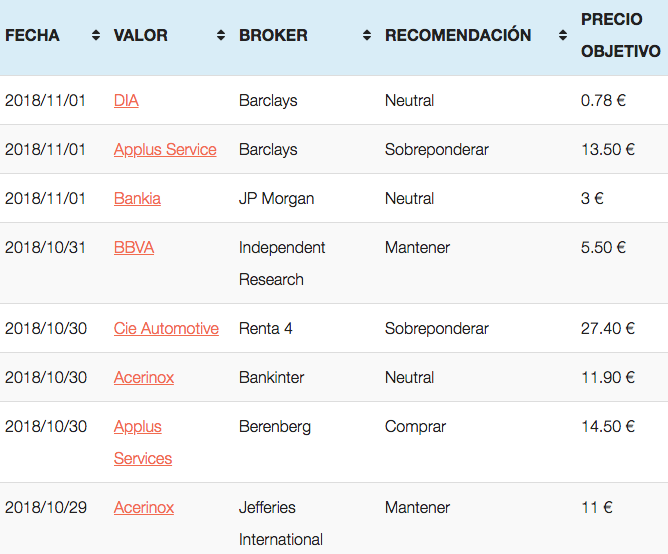Open the BBVA stock link
The image size is (668, 554).
pos(134,248)
